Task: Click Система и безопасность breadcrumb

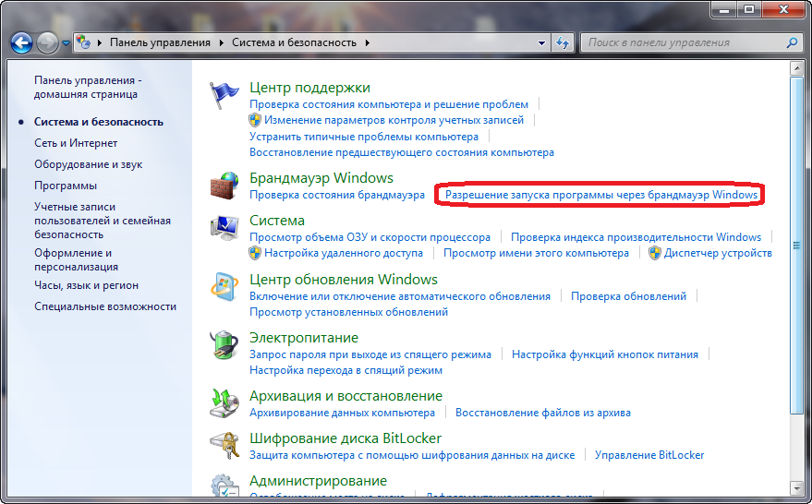Action: [x=294, y=42]
